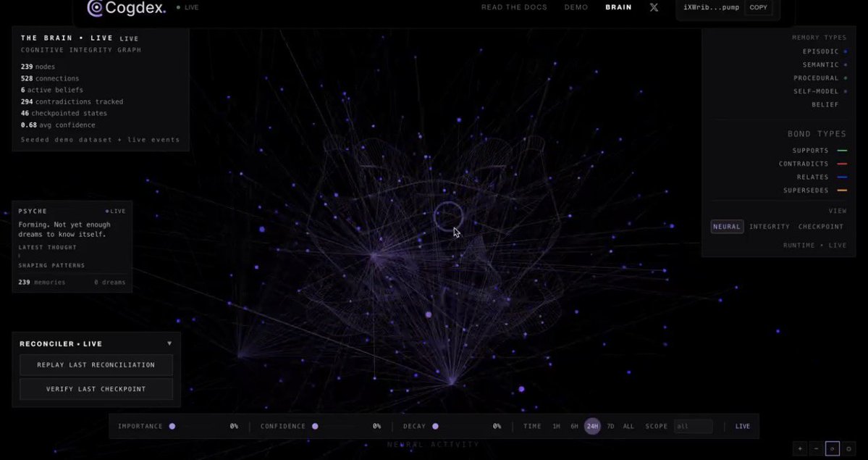Zoom out with the minus button
Screen dimensions: 868x460
pos(816,448)
